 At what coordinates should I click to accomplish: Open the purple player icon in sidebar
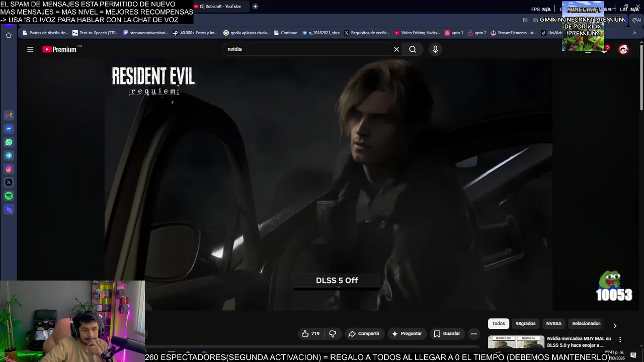pos(9,210)
